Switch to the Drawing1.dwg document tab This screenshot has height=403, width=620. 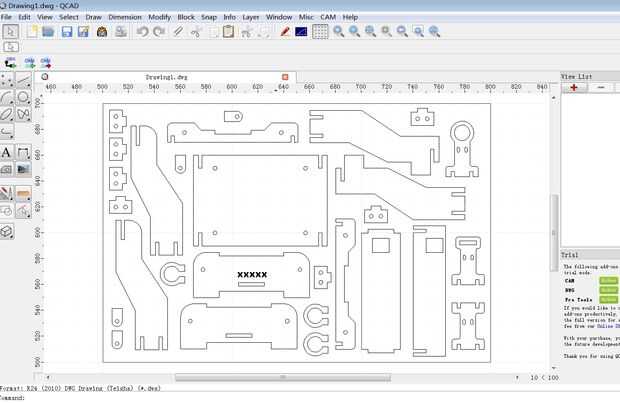point(165,77)
